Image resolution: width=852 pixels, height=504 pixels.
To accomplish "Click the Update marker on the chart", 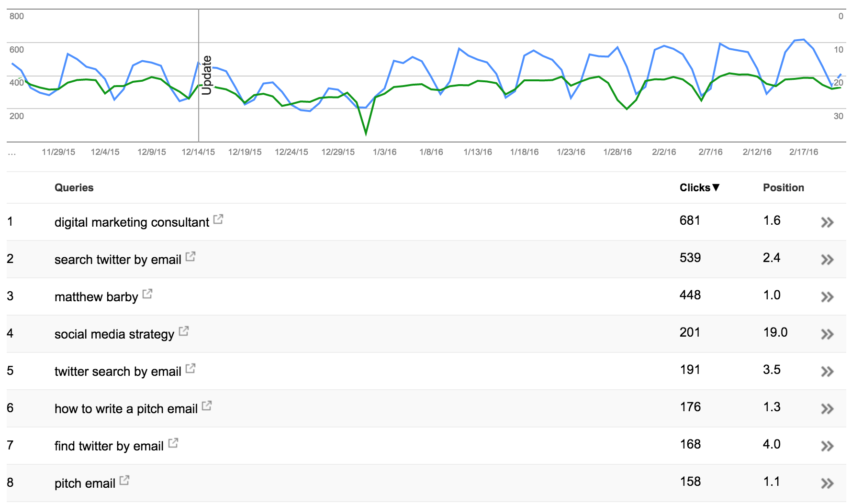I will pos(206,75).
